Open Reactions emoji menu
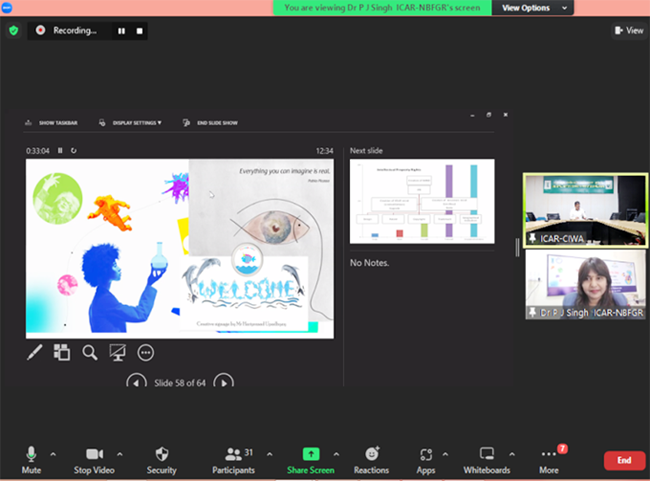The height and width of the screenshot is (481, 650). (371, 458)
